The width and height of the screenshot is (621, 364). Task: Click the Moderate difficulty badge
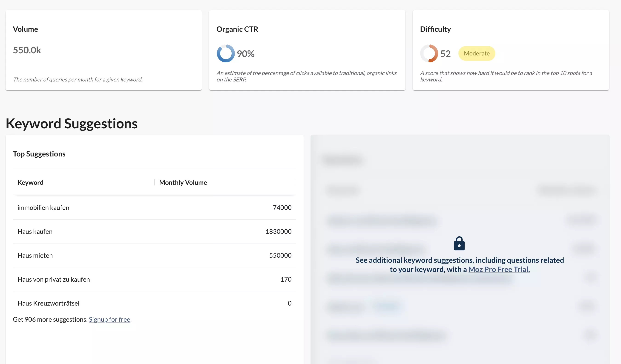coord(476,53)
